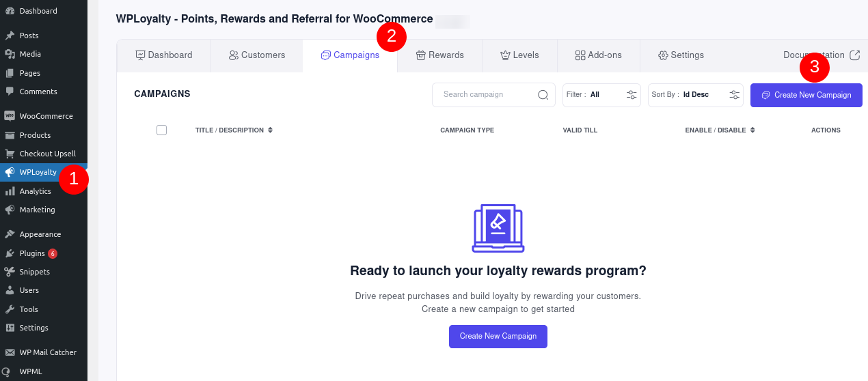Click the Appearance paintbrush icon
Image resolution: width=868 pixels, height=381 pixels.
tap(10, 234)
